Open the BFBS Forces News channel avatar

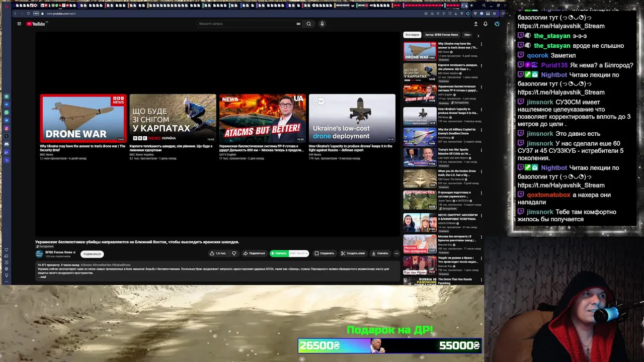pos(39,254)
